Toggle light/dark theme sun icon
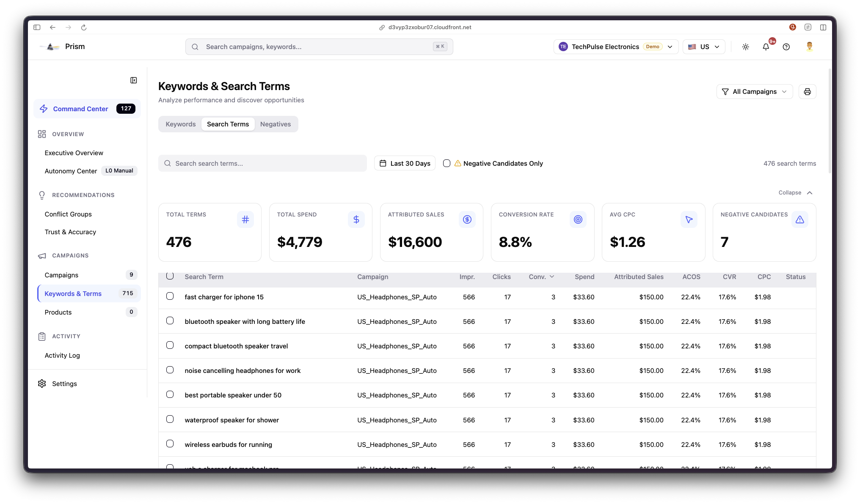The image size is (860, 504). click(x=745, y=47)
